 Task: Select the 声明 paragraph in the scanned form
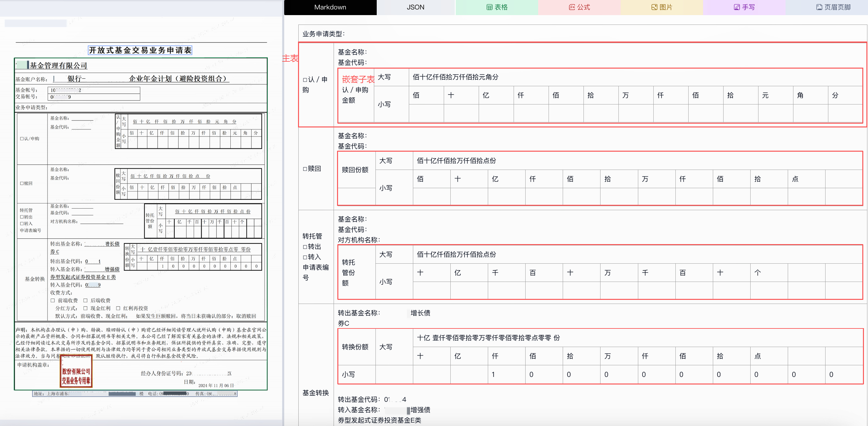pyautogui.click(x=141, y=343)
